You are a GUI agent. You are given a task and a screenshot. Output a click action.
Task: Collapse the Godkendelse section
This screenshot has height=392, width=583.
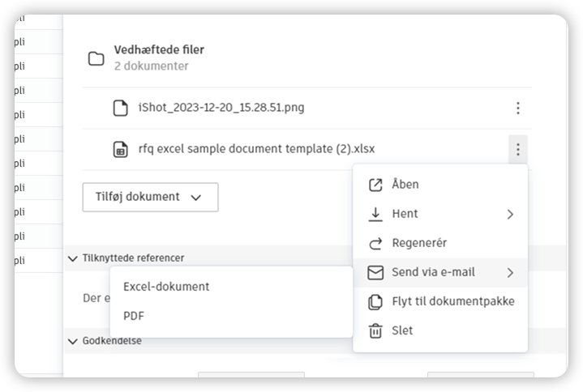74,341
